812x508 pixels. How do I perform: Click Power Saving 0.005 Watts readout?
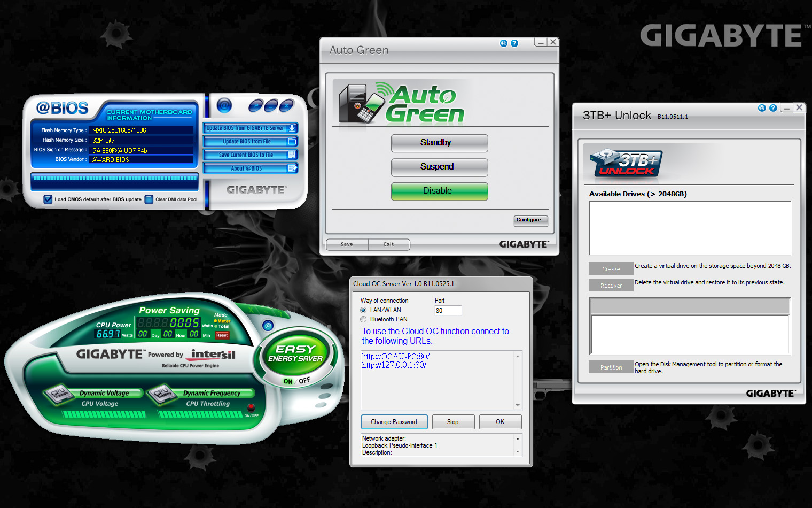click(x=168, y=322)
